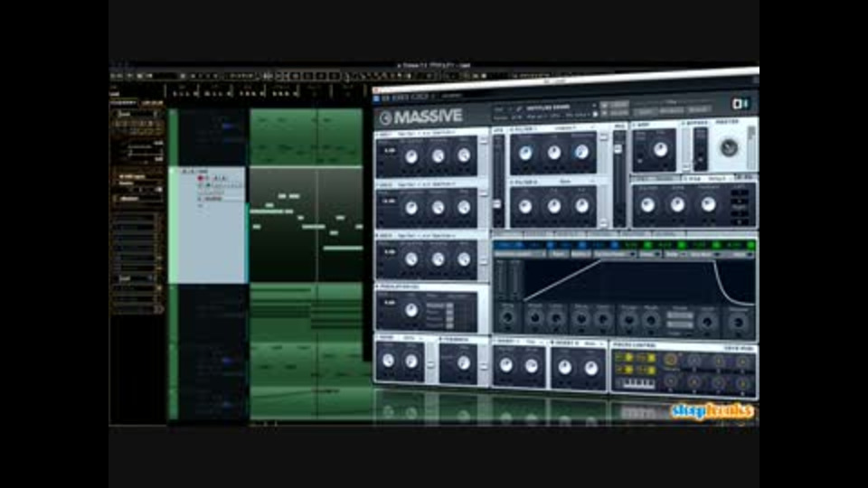Enable first Modulation OSC mode checkbox

click(449, 305)
